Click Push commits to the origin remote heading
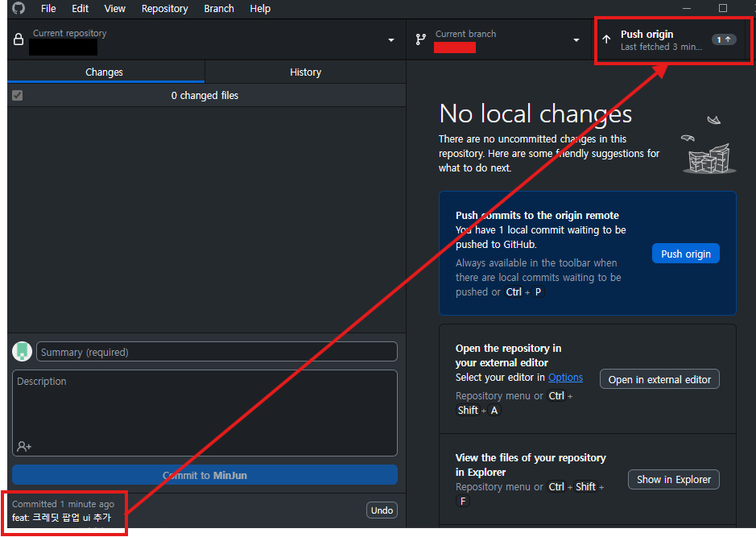756x537 pixels. (x=537, y=215)
